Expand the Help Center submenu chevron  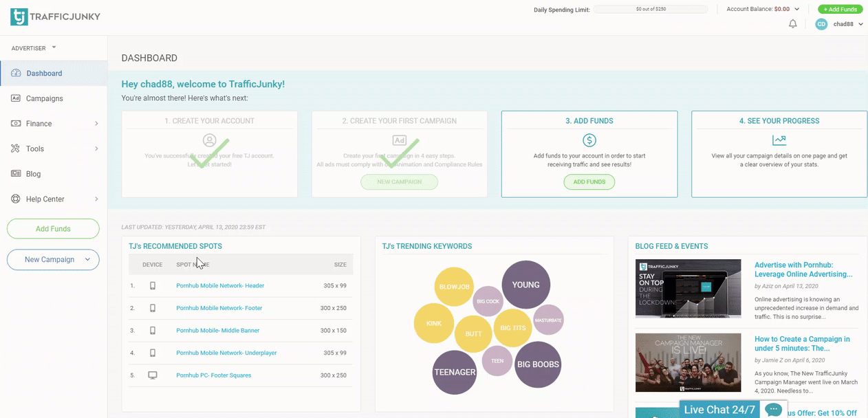(x=96, y=199)
